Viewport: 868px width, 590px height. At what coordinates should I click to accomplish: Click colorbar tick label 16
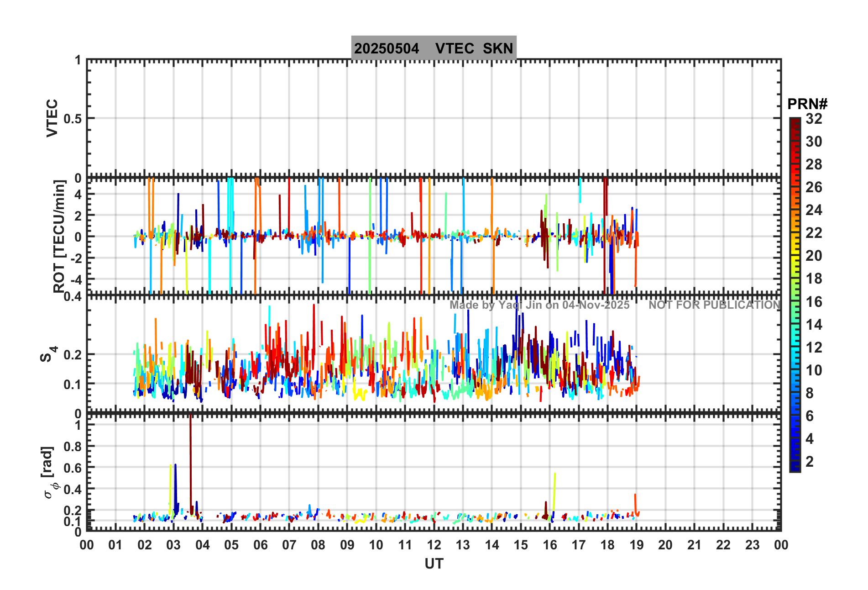pos(813,302)
